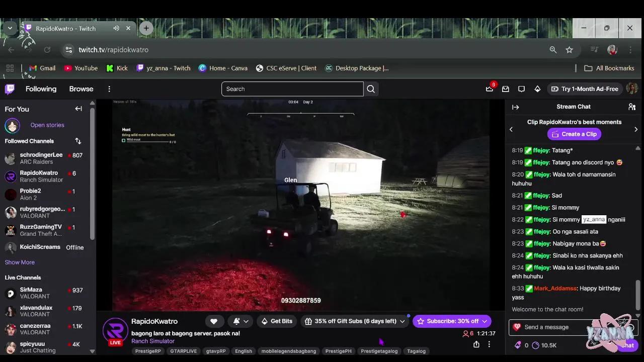Expand the notification options arrow

click(246, 321)
